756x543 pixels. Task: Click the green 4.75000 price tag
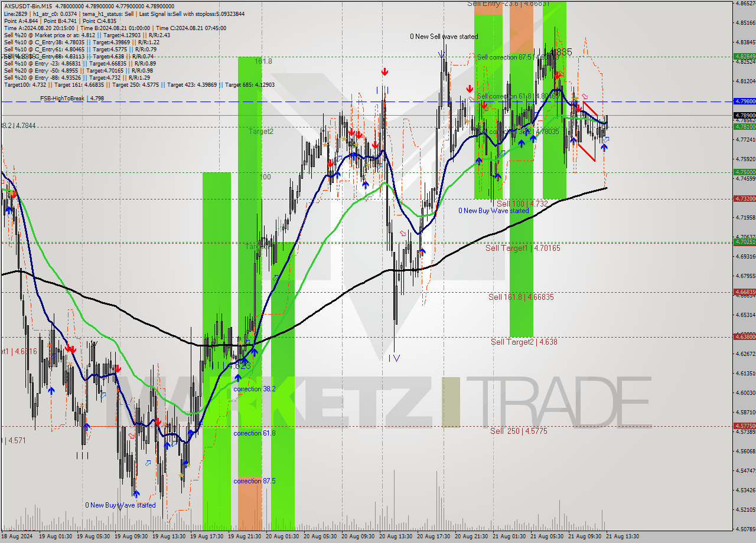tap(744, 172)
